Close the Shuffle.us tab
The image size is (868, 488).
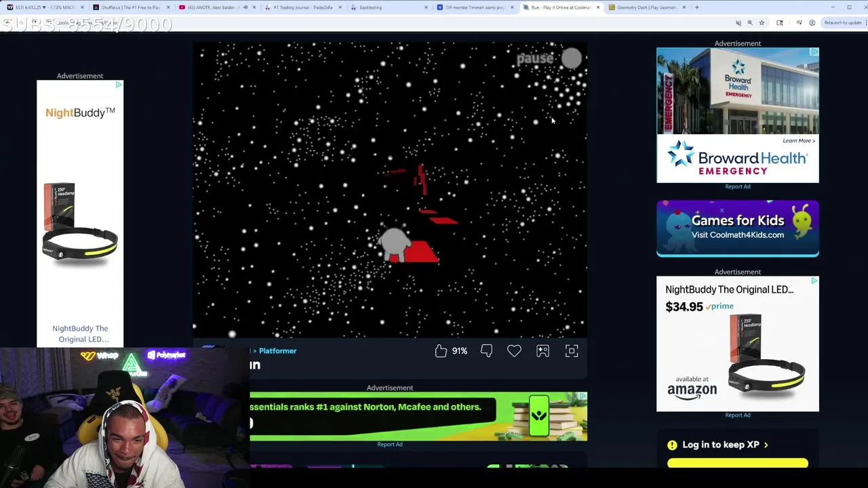point(168,7)
